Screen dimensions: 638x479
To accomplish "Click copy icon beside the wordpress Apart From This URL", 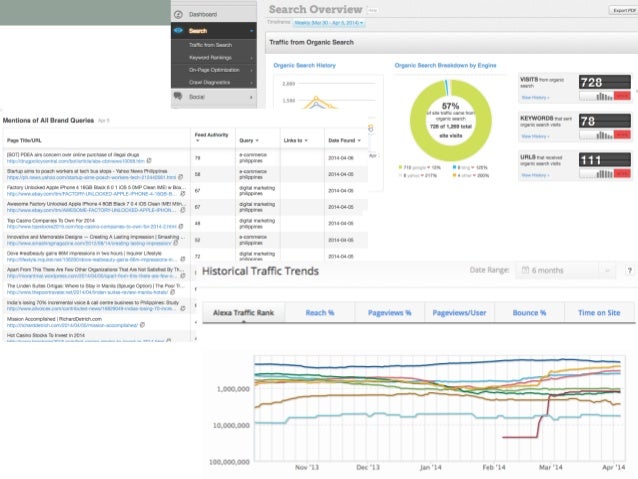I will [x=182, y=276].
